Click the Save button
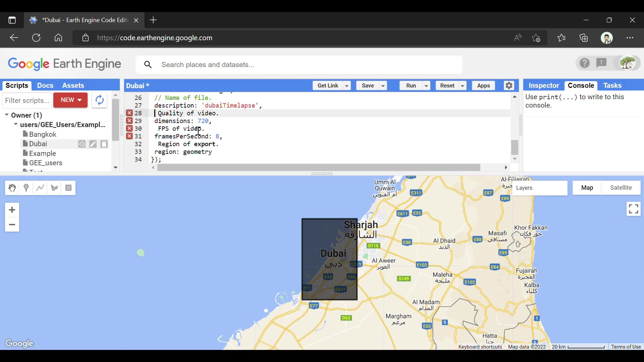 coord(368,86)
